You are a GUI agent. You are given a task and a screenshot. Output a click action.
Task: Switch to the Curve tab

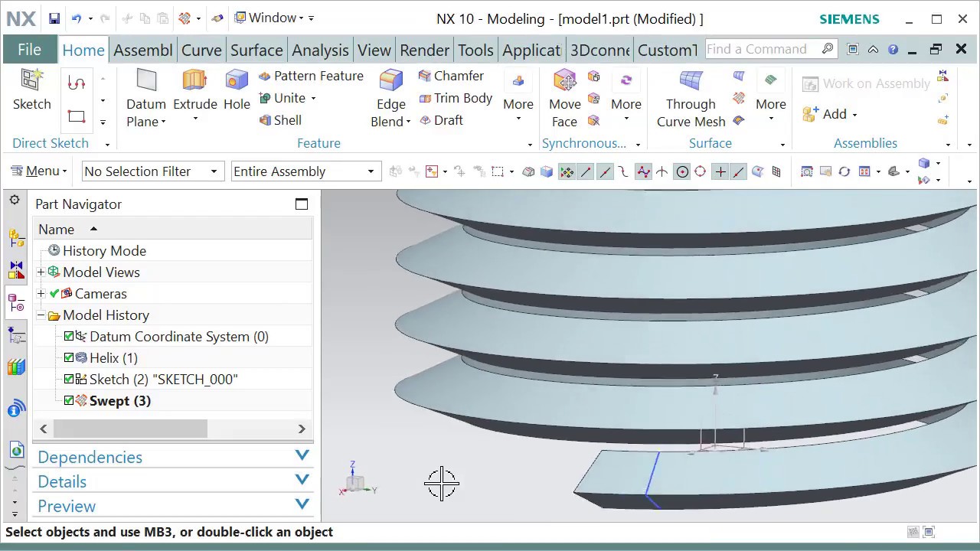pyautogui.click(x=201, y=51)
